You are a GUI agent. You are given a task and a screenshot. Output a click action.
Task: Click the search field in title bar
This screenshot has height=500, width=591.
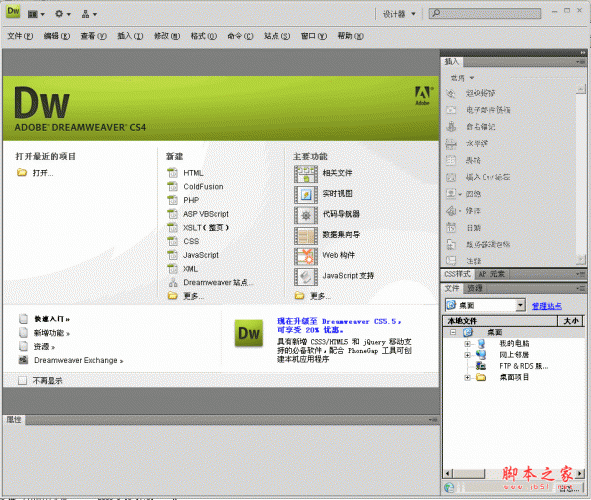[x=485, y=13]
